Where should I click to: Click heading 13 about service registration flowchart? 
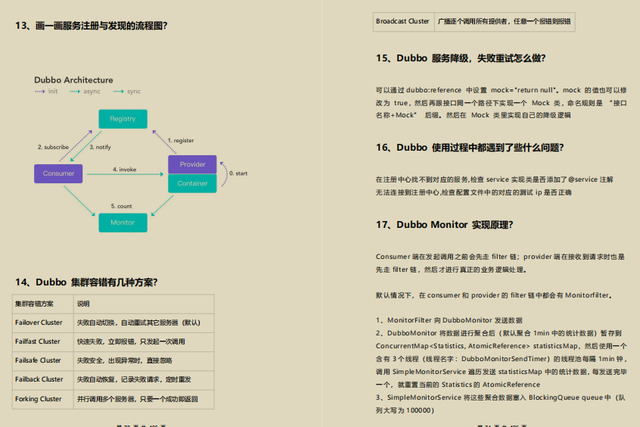click(x=91, y=26)
